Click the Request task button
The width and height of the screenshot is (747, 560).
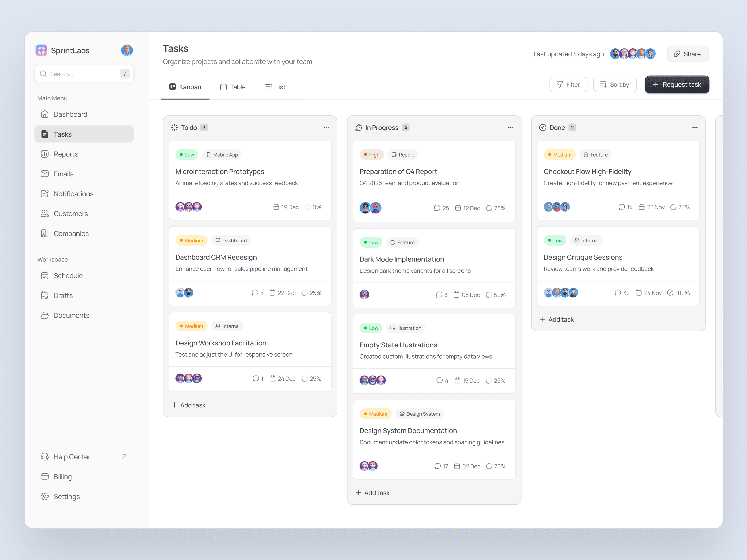point(677,84)
